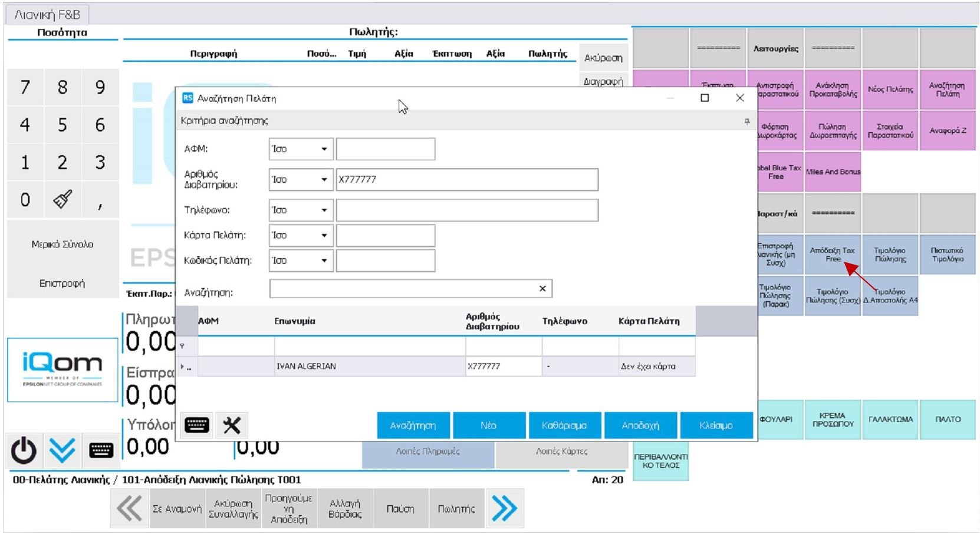Click the blue double-chevron down icon
The width and height of the screenshot is (980, 534).
click(x=62, y=451)
